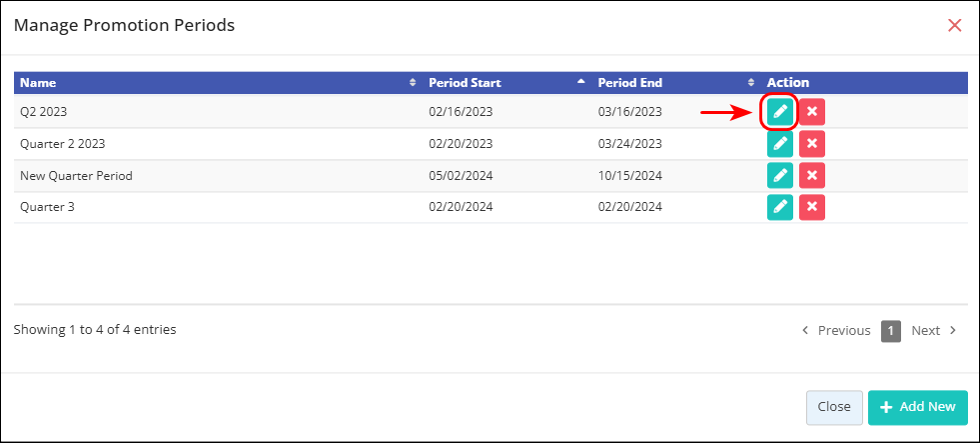
Task: Go to Previous page of entries
Action: [x=836, y=331]
